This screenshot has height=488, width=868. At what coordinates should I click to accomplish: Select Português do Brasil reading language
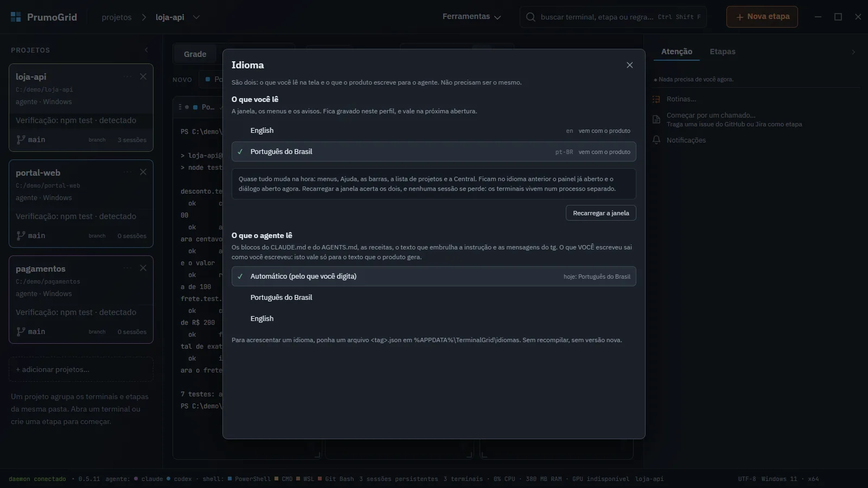click(x=433, y=152)
